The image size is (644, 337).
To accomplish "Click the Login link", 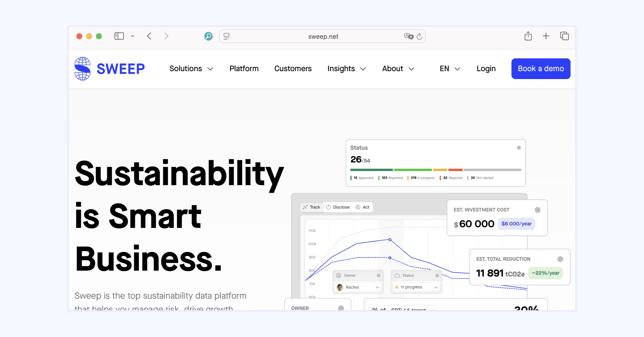I will click(486, 68).
